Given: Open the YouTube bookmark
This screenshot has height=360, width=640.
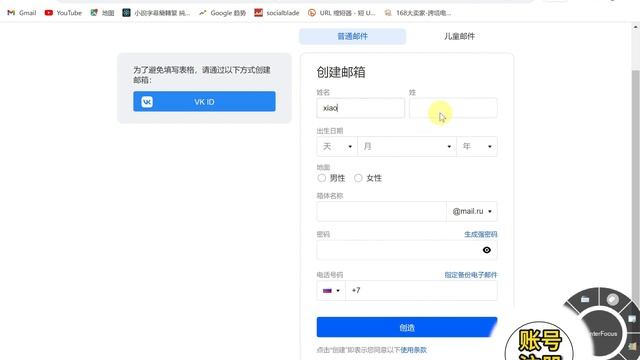Looking at the screenshot, I should point(63,13).
